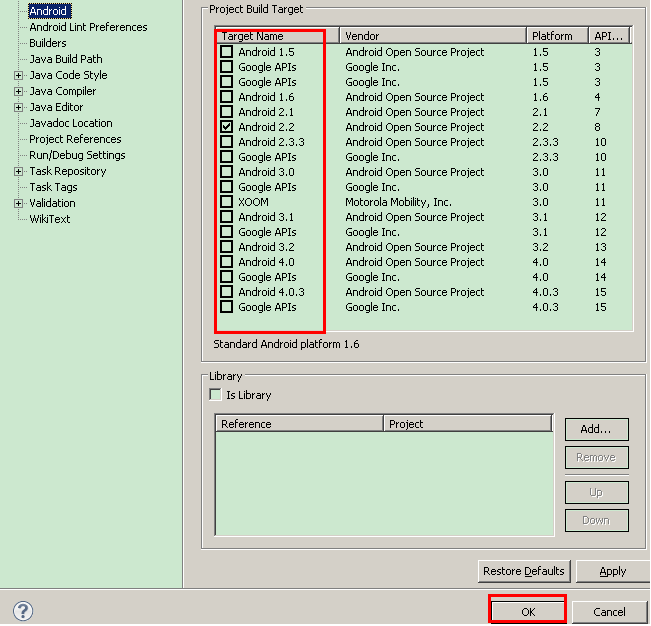Open the Java Build Path page

click(x=65, y=59)
